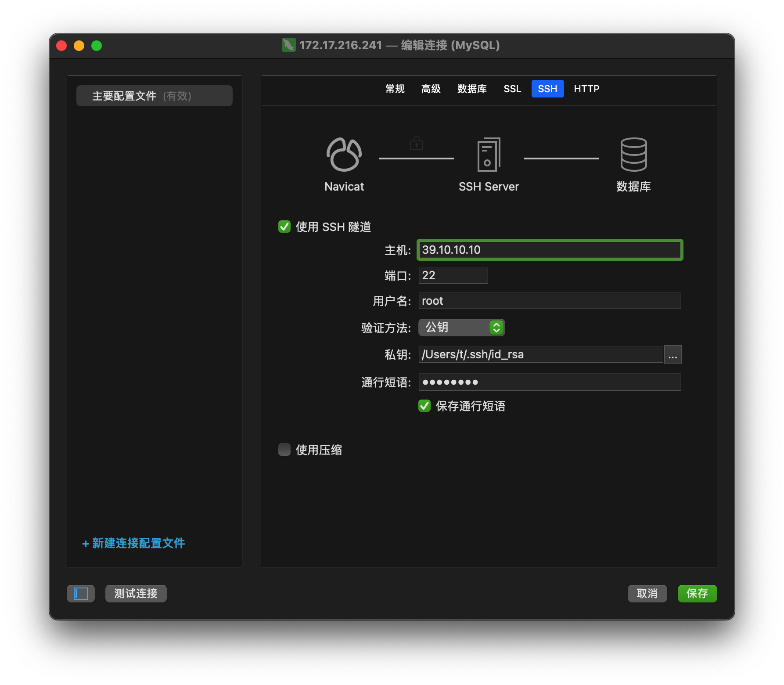Click the '数据库' label under cylinder icon
This screenshot has width=784, height=685.
[x=633, y=187]
